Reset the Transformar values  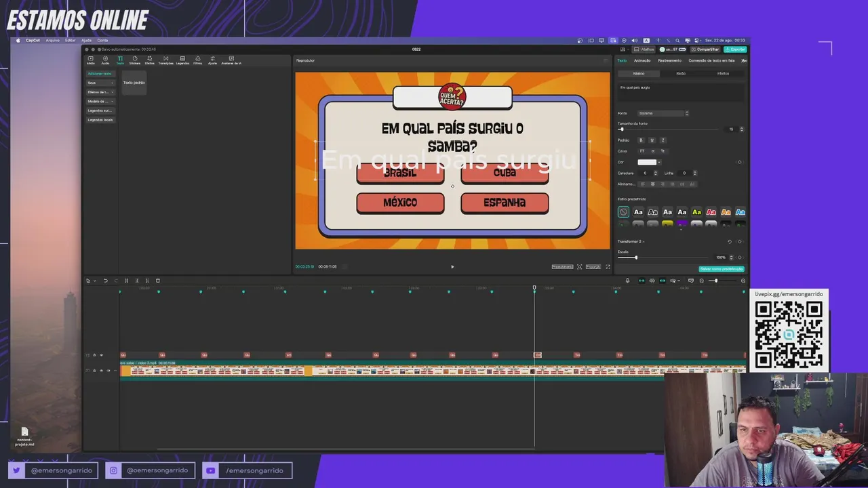[x=730, y=241]
